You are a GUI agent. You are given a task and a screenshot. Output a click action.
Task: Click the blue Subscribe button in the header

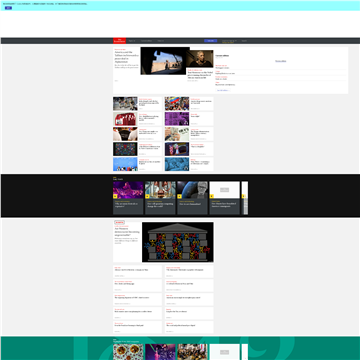tap(211, 41)
